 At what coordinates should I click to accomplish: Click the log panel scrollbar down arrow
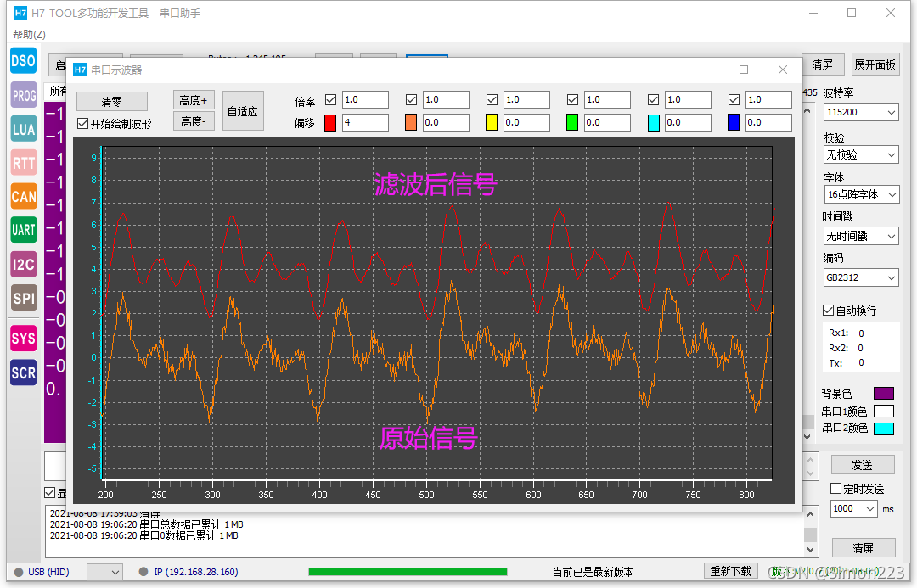click(810, 550)
